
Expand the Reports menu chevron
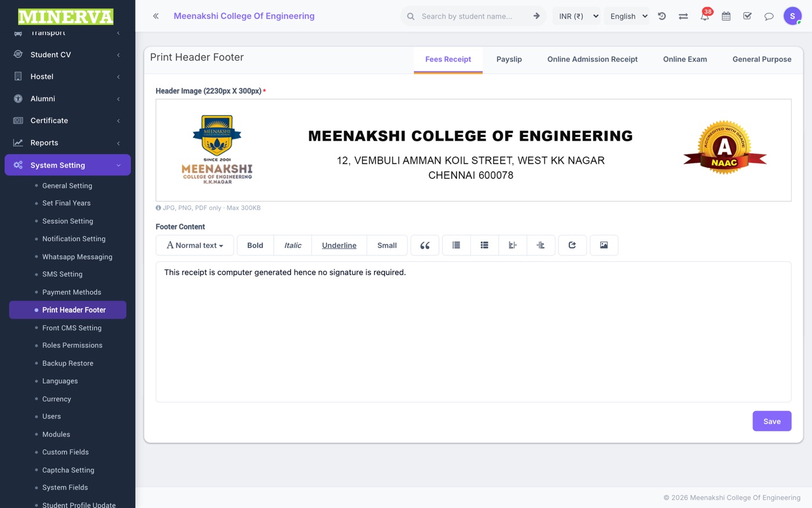pos(118,143)
